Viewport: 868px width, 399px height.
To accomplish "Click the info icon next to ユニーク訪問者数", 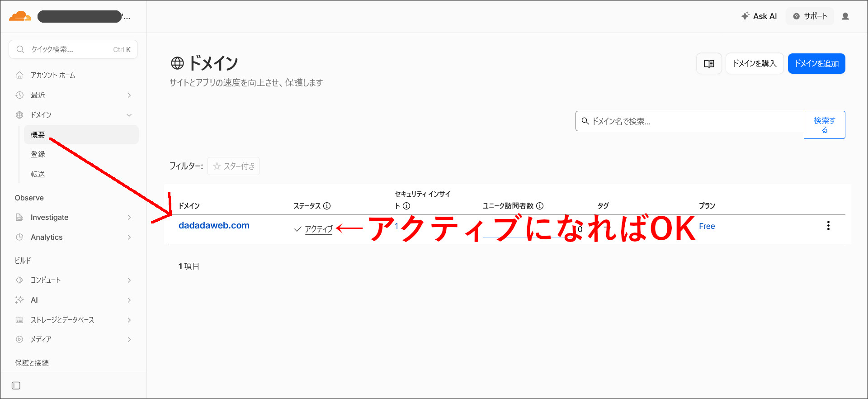I will (540, 206).
